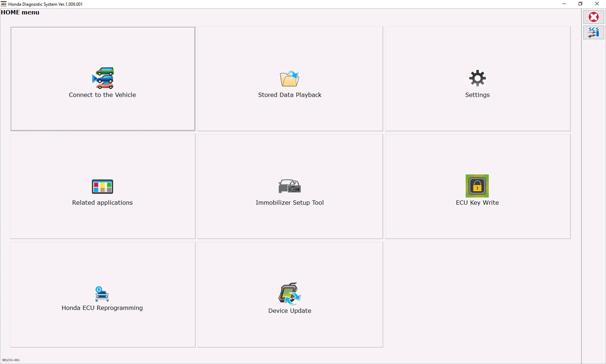
Task: Open "Device Update" via its text label
Action: [x=290, y=311]
